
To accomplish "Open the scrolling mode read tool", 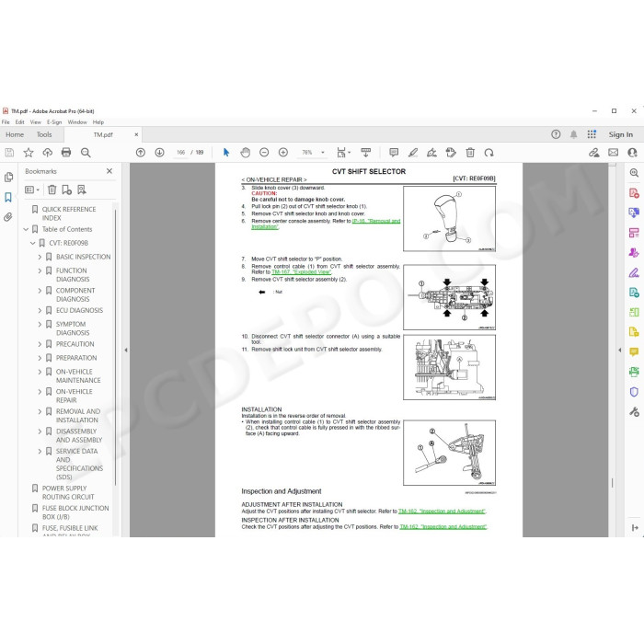I will tap(365, 153).
